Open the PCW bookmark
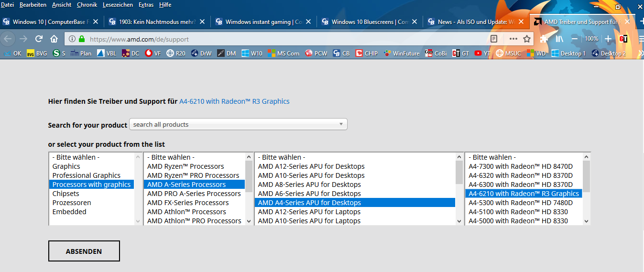 point(316,54)
